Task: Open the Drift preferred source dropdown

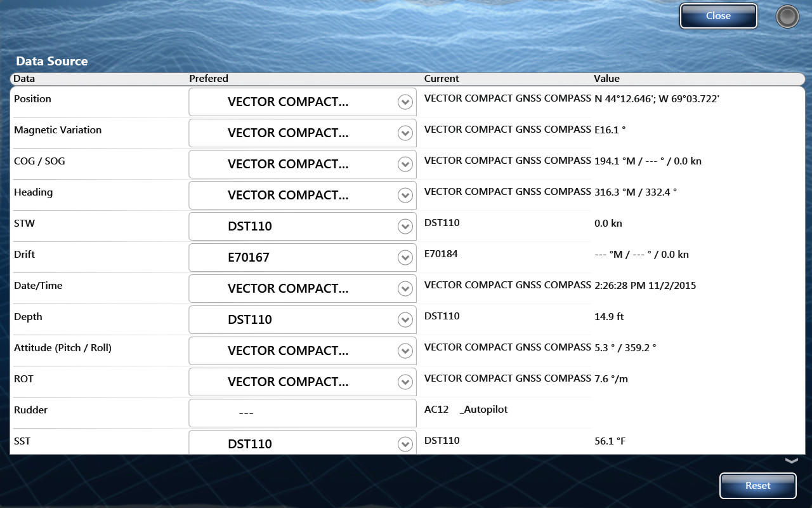Action: click(x=303, y=257)
